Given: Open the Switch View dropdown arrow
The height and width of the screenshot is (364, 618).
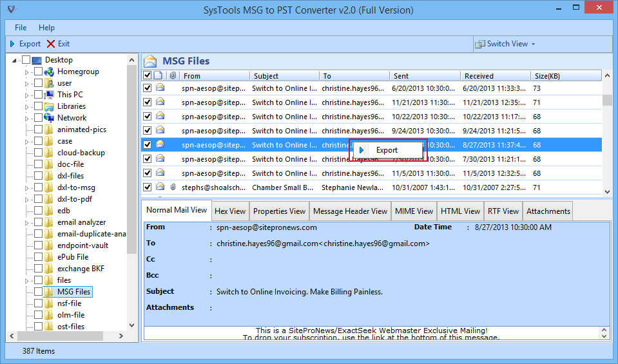Looking at the screenshot, I should [x=534, y=44].
